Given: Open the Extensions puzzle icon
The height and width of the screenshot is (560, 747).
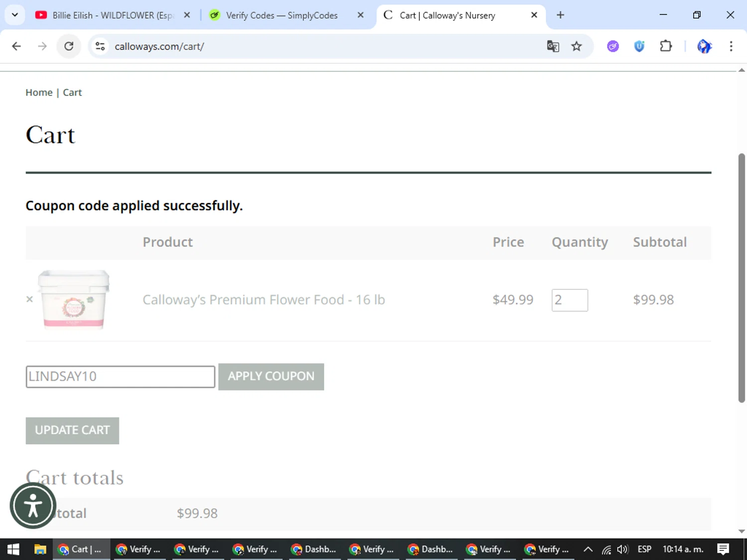Looking at the screenshot, I should point(665,46).
